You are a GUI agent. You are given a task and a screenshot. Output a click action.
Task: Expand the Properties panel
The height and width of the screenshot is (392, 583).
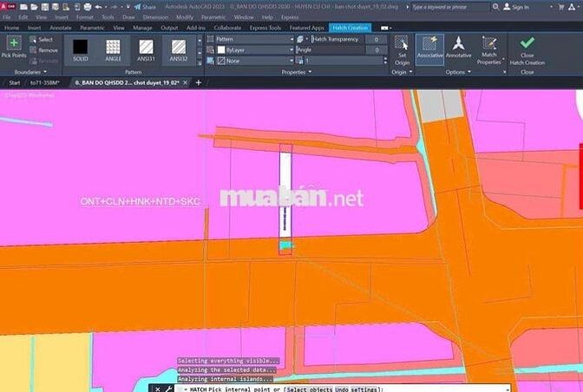click(x=297, y=72)
